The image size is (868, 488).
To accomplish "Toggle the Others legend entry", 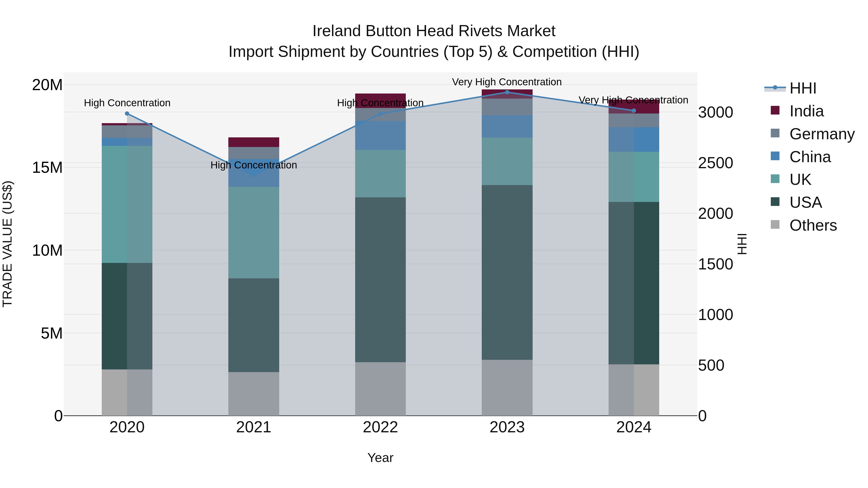I will [x=804, y=225].
